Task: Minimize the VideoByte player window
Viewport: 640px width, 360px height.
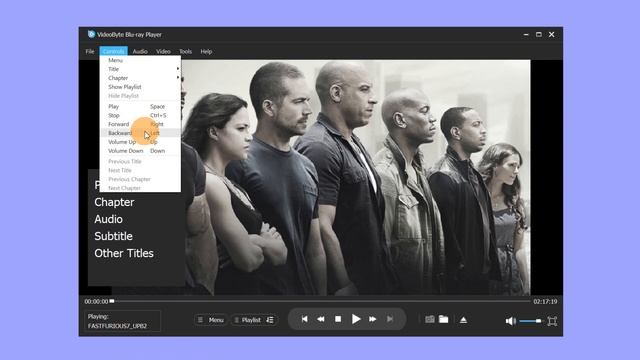Action: 526,35
